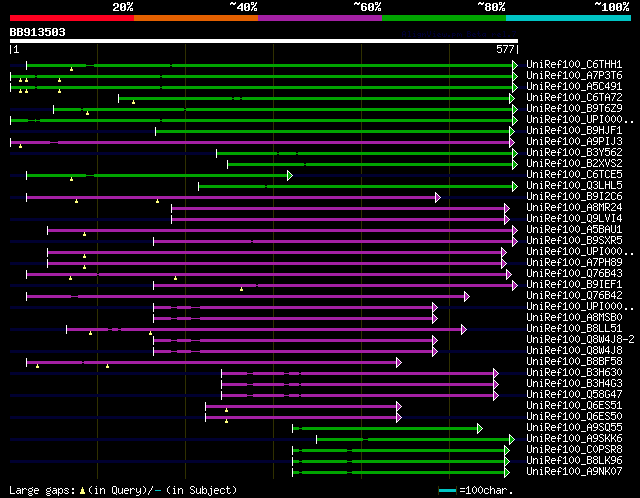Image resolution: width=640 pixels, height=498 pixels.
Task: Click the white query sequence bar
Action: (x=264, y=41)
